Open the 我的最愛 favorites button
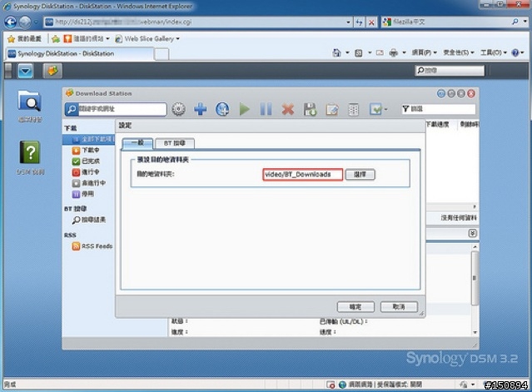 tap(24, 39)
